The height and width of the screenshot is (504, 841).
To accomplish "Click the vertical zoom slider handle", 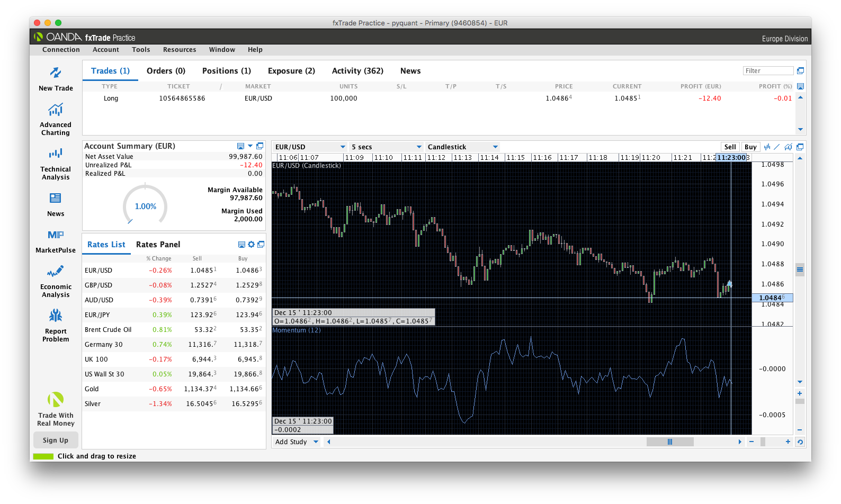I will click(x=800, y=401).
